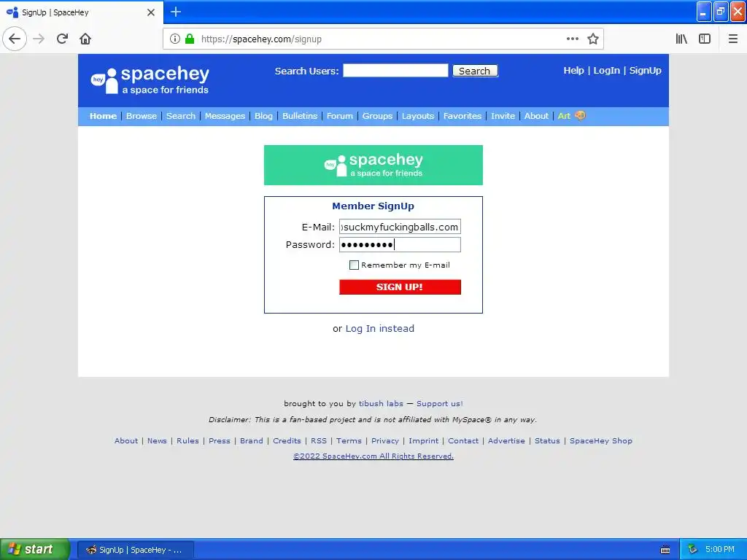Open the footer Rules link

(187, 441)
